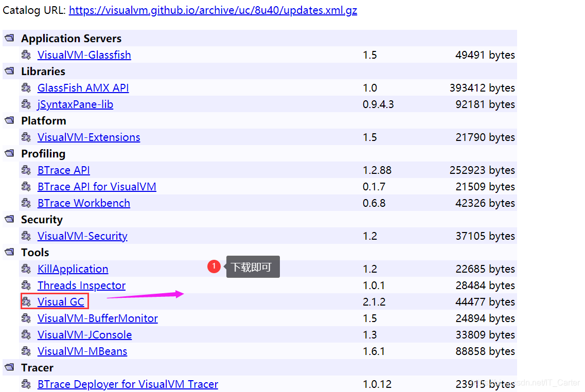Image resolution: width=585 pixels, height=392 pixels.
Task: Click the BTrace API for VisualVM version 0.1.7
Action: 374,187
